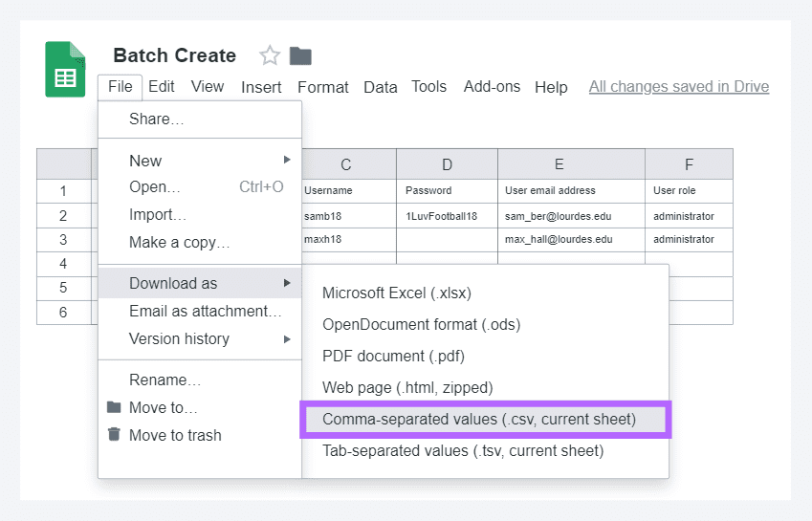Expand the Download as submenu

tap(200, 283)
